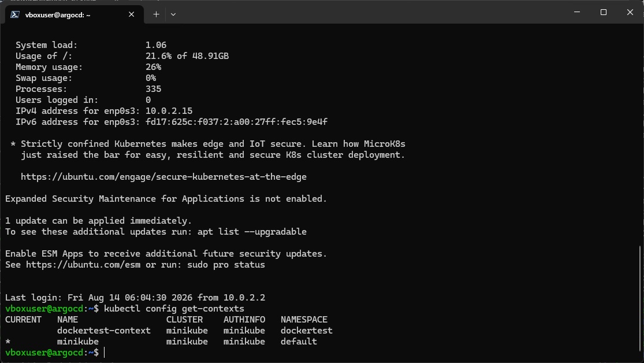This screenshot has width=644, height=363.
Task: Minimize the terminal window
Action: (x=577, y=12)
